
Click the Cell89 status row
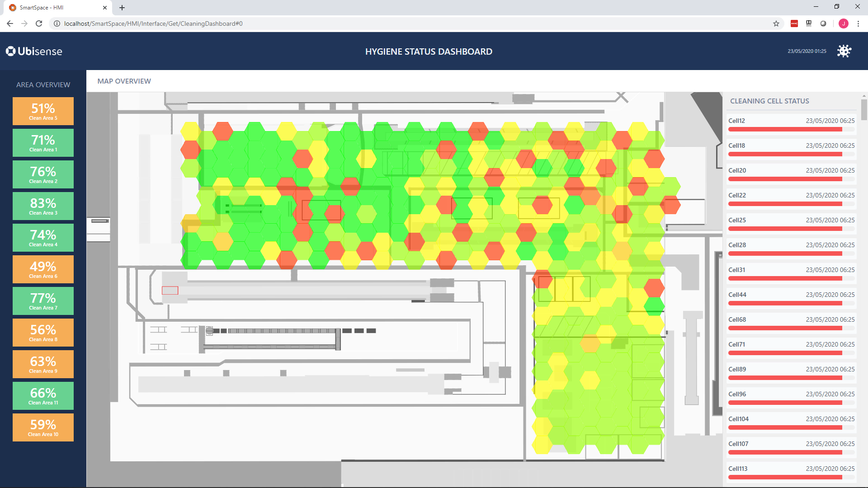792,373
